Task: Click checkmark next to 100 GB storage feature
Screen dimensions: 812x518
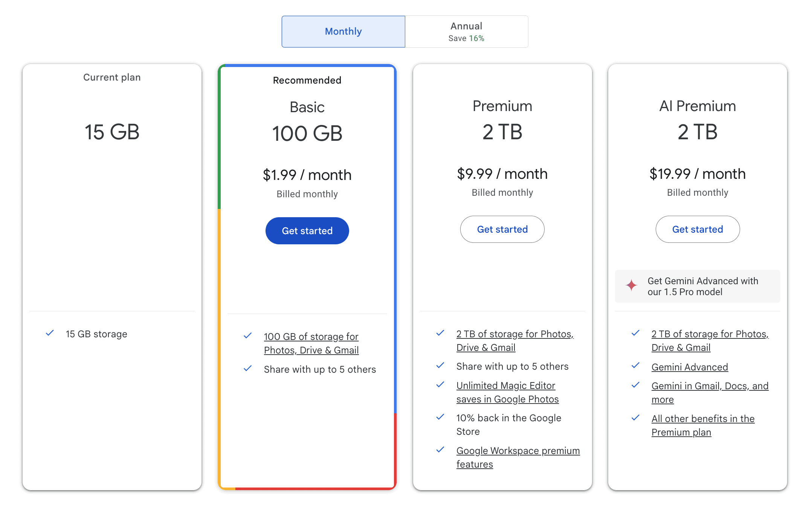Action: coord(248,336)
